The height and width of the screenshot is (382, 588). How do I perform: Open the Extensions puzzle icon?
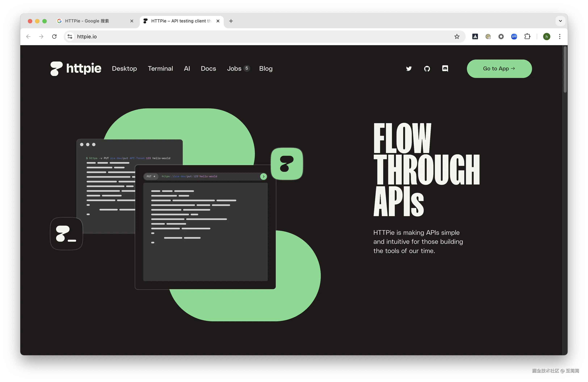527,37
